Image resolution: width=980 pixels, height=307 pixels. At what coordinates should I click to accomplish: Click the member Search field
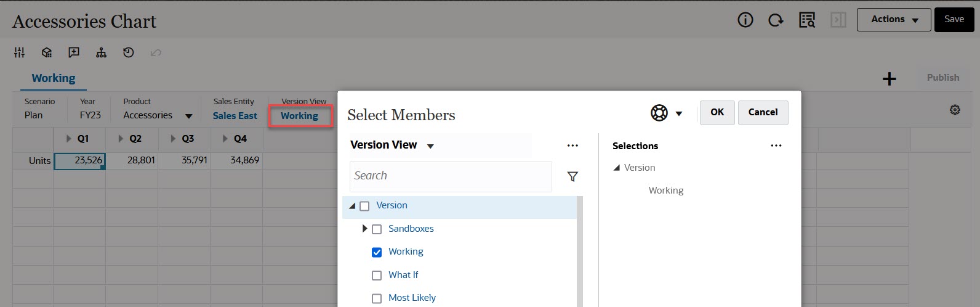click(451, 176)
